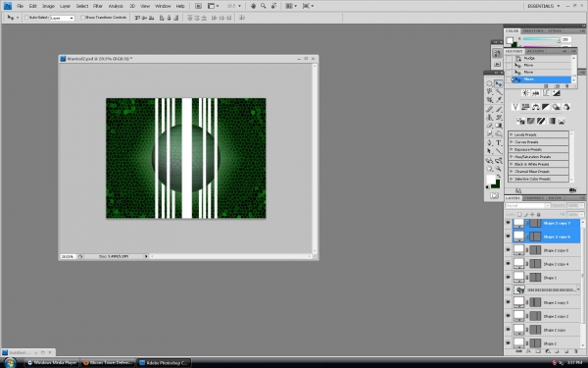The height and width of the screenshot is (368, 588).
Task: Select the Zoom tool in toolbox
Action: click(499, 169)
